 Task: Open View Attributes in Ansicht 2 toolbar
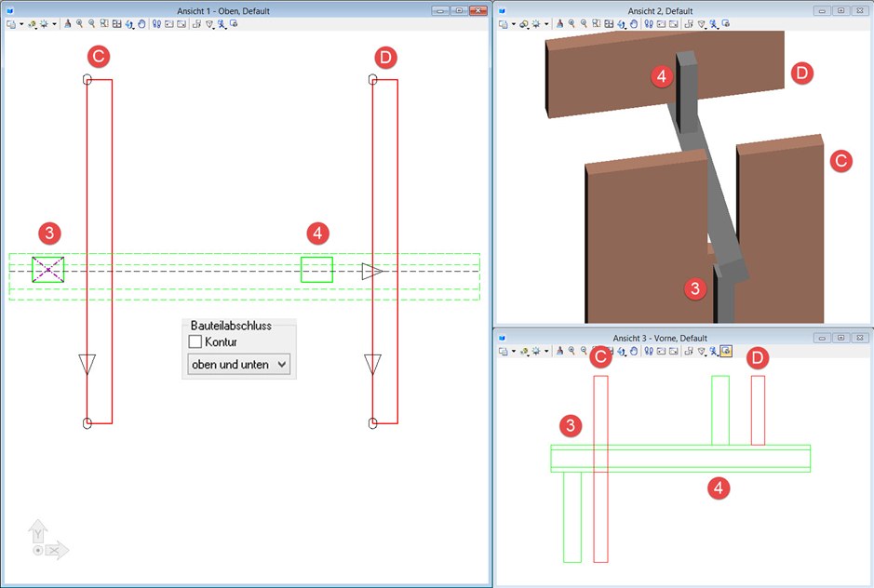[x=503, y=24]
